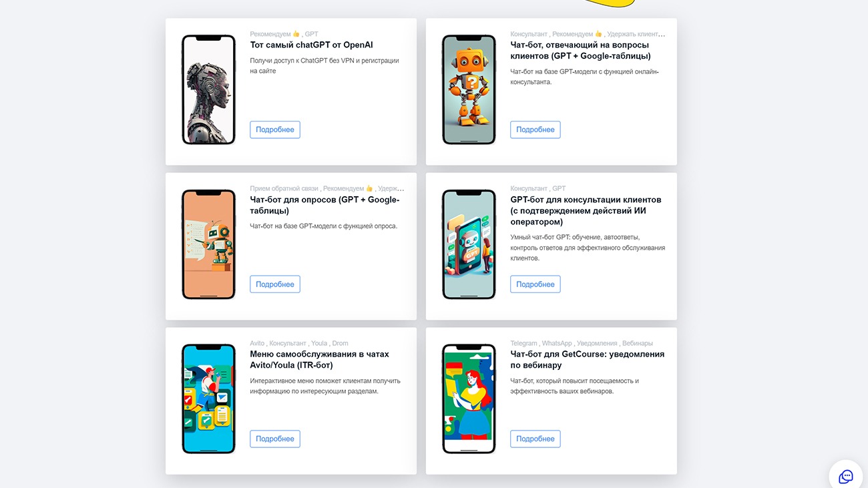Viewport: 868px width, 488px height.
Task: Click the Avito/Youla self-service menu illustration
Action: tap(209, 399)
